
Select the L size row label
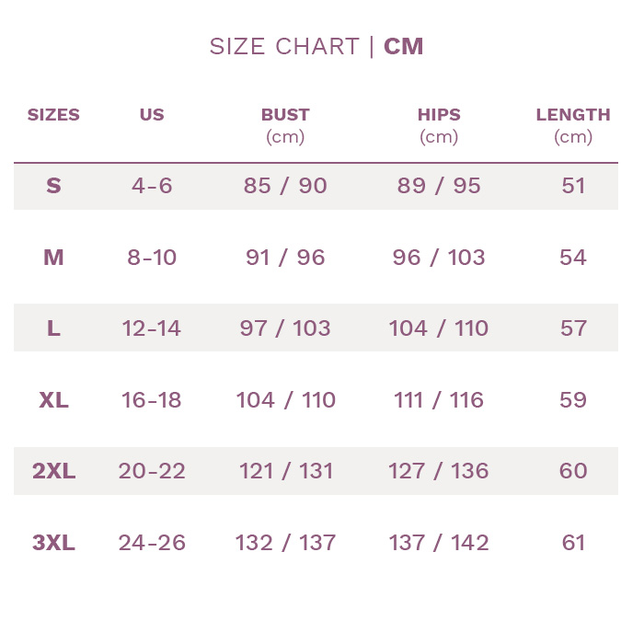point(53,328)
